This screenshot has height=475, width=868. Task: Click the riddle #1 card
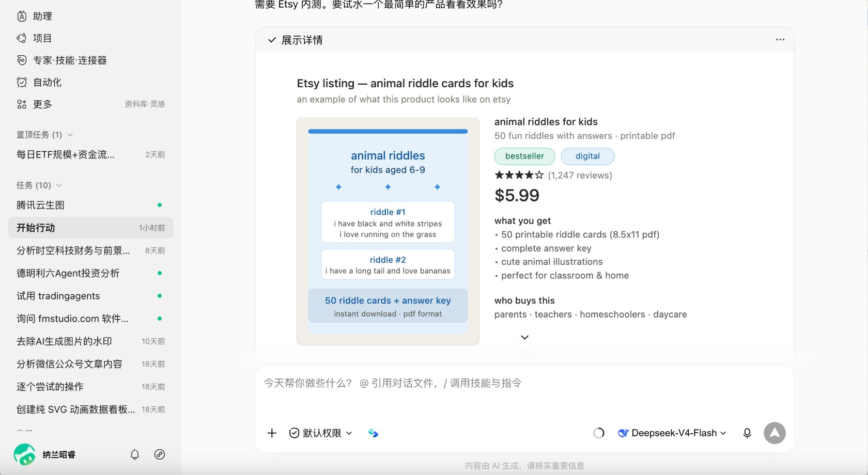tap(388, 222)
